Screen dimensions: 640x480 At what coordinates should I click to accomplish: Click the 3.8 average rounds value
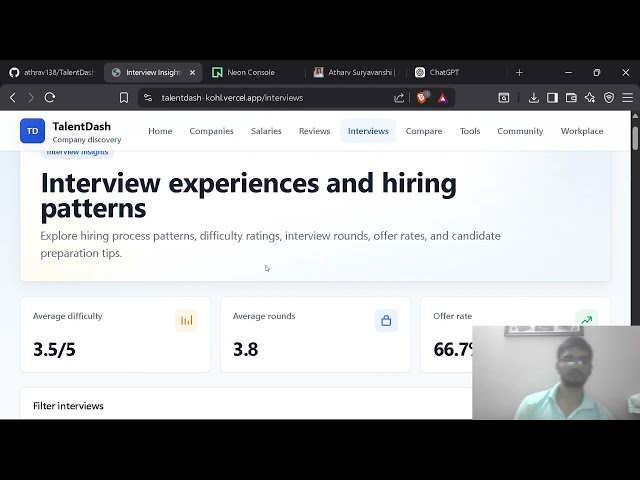click(x=245, y=350)
